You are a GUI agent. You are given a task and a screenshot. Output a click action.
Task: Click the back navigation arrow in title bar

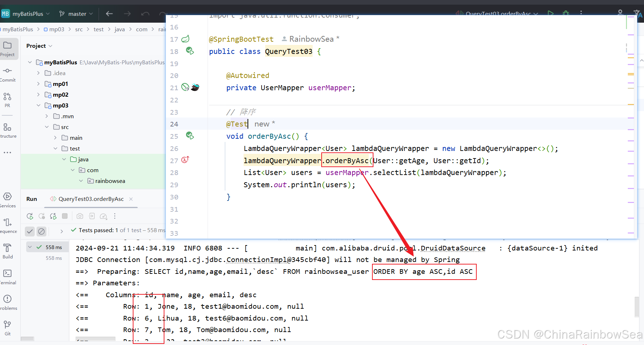click(109, 14)
